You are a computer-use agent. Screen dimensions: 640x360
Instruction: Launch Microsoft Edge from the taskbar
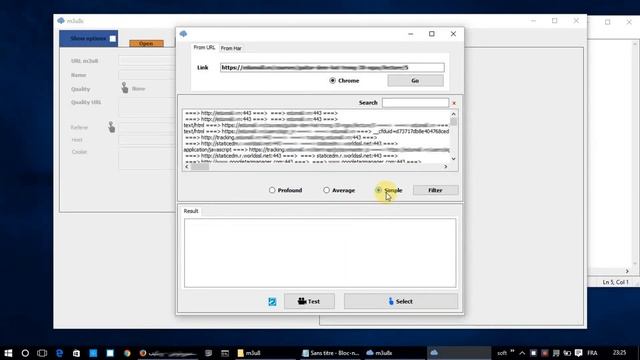pyautogui.click(x=60, y=353)
